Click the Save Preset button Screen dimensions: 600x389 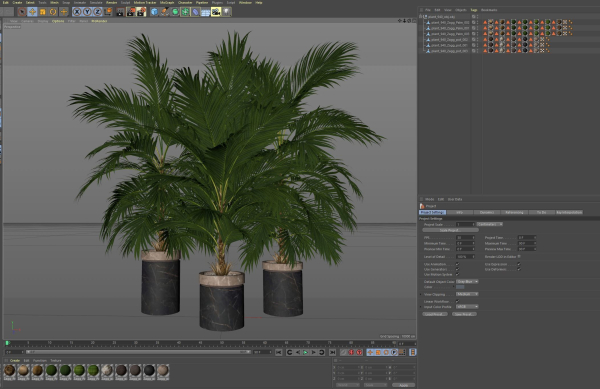click(464, 314)
